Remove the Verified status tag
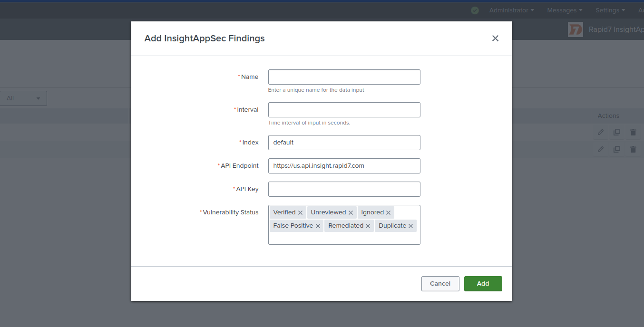This screenshot has height=327, width=644. (300, 213)
